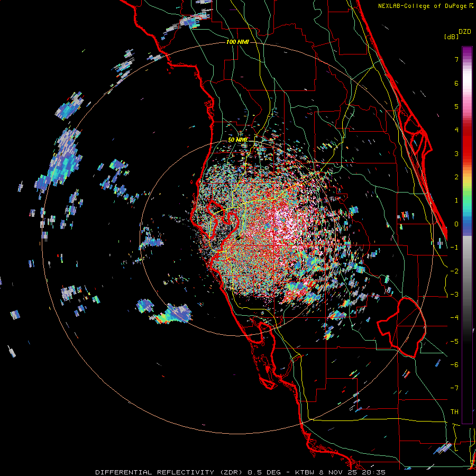Select the -7 value on color scale
Viewport: 476px width, 476px height.
click(454, 388)
